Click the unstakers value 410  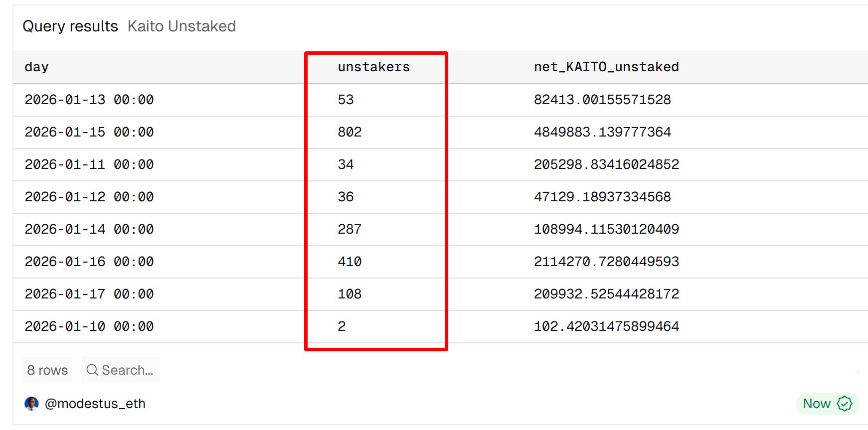coord(349,262)
